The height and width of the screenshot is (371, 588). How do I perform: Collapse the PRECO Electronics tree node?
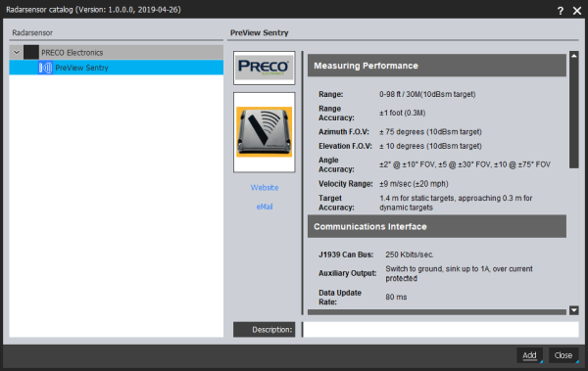click(x=17, y=52)
